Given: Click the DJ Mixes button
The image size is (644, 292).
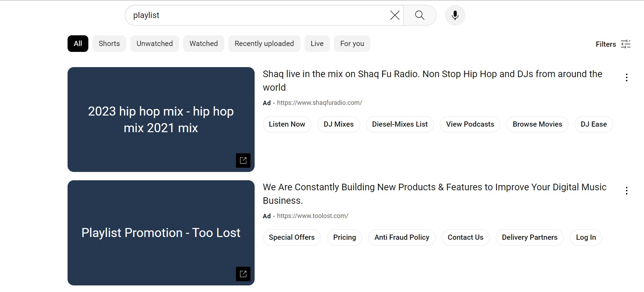Looking at the screenshot, I should click(339, 124).
